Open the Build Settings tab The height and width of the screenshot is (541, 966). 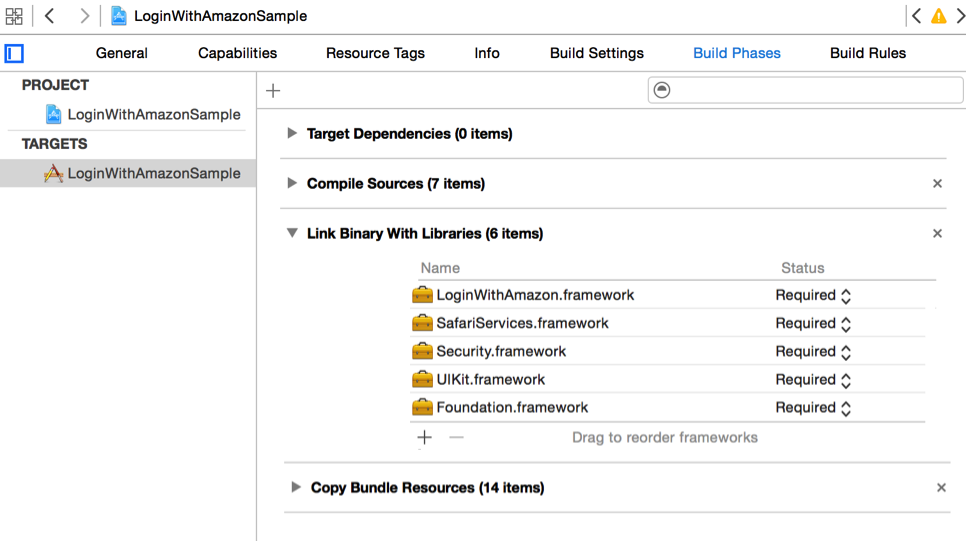pyautogui.click(x=596, y=53)
